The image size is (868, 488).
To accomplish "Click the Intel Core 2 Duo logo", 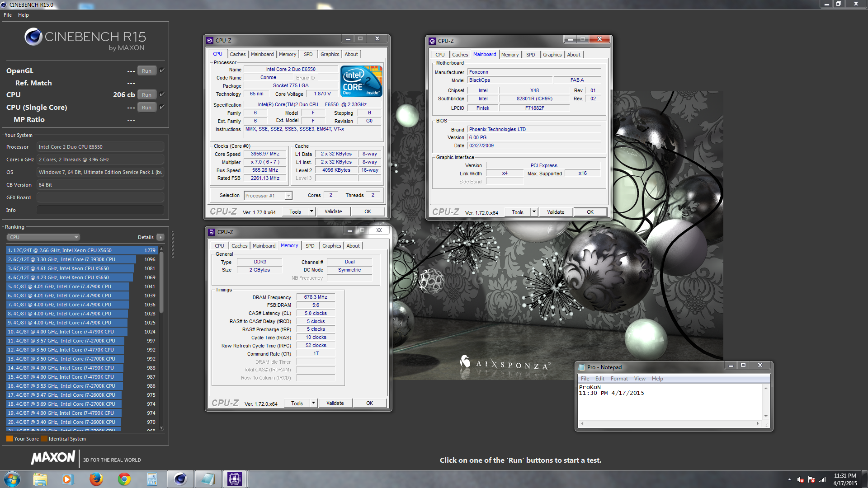I will pyautogui.click(x=361, y=81).
